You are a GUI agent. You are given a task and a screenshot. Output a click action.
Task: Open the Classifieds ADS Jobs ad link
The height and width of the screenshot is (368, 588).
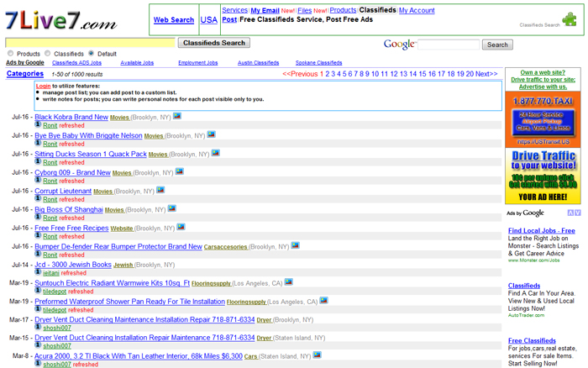tap(77, 63)
